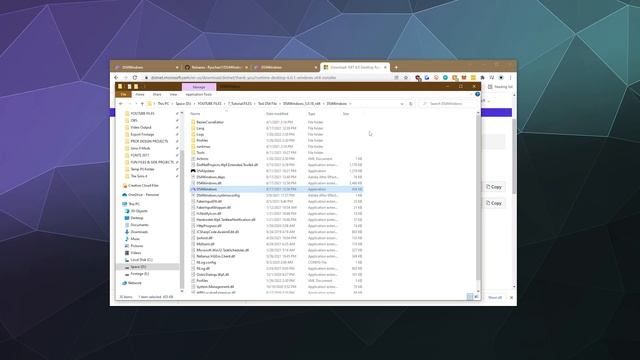Click YOUTUBE FILES breadcrumb segment

click(x=209, y=104)
